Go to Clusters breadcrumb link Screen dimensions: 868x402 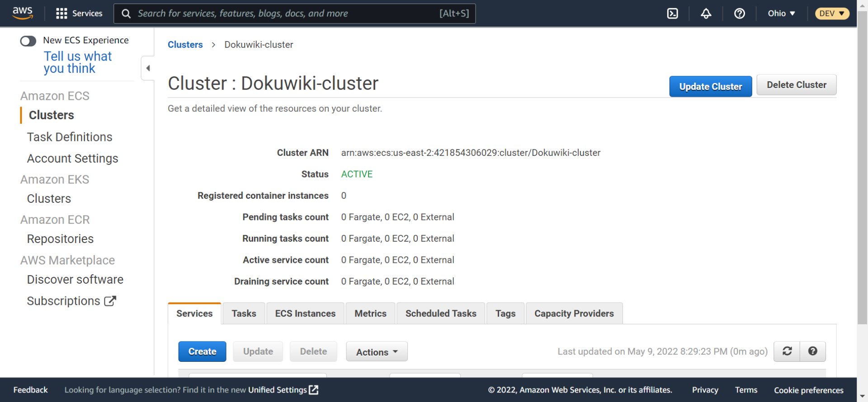pyautogui.click(x=185, y=45)
